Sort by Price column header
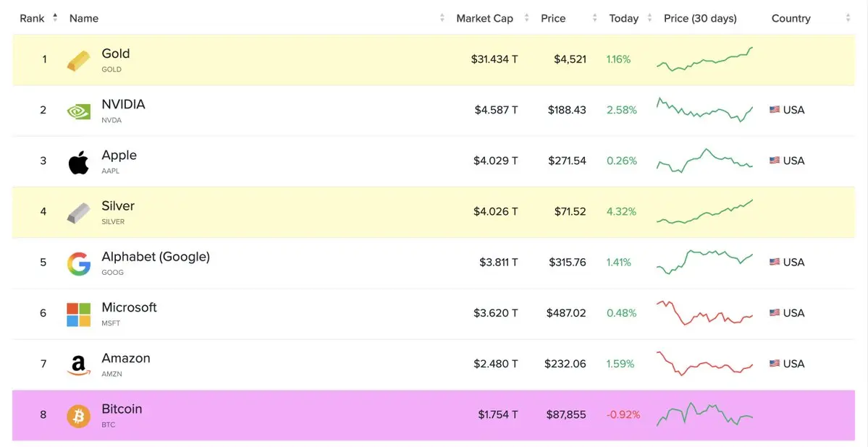868x447 pixels. [x=553, y=19]
